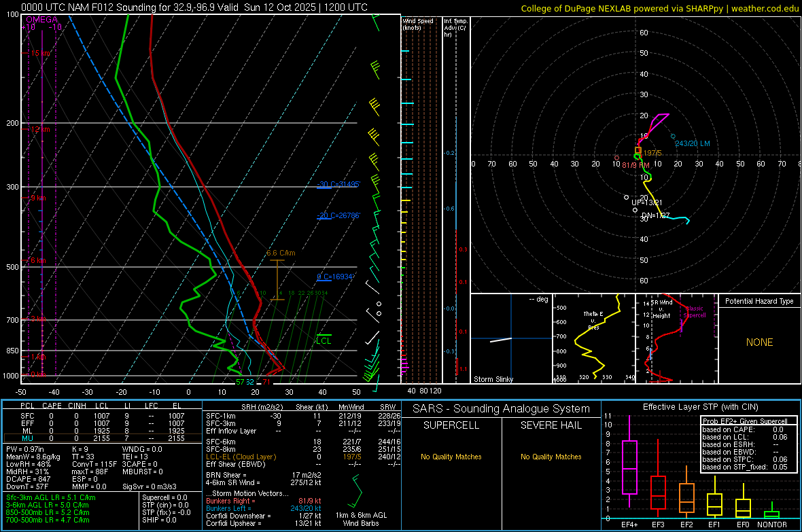The width and height of the screenshot is (802, 532).
Task: Click the based on STP_fixed: 0.05 line
Action: (x=745, y=467)
